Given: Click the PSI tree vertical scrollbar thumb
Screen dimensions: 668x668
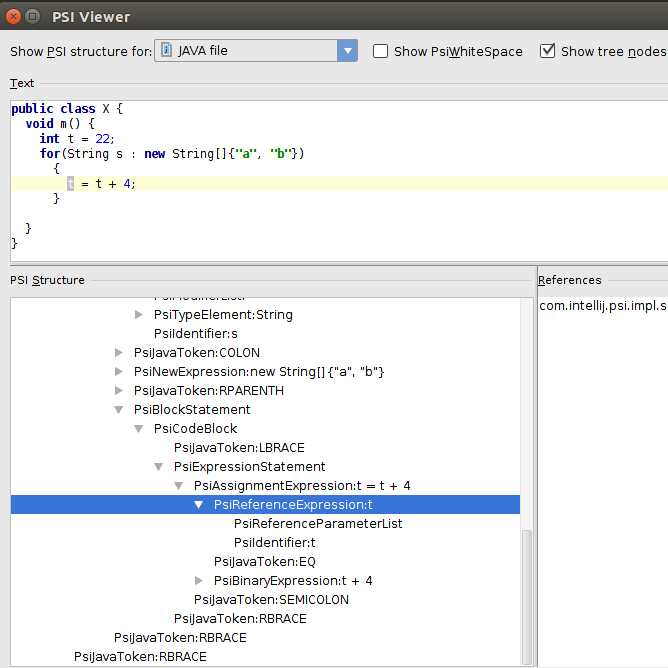Looking at the screenshot, I should click(x=527, y=597).
